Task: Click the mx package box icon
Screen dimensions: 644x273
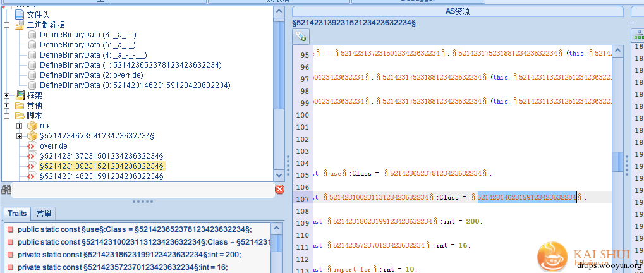Action: (32, 126)
